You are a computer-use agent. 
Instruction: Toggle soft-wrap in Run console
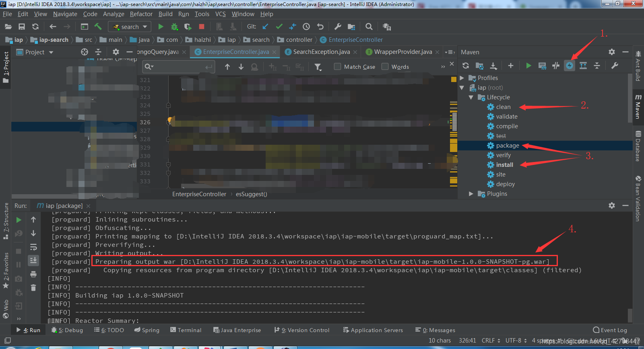[33, 247]
